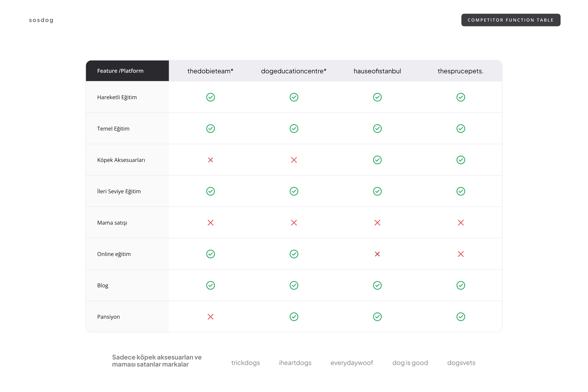The height and width of the screenshot is (392, 588).
Task: Click thedobieteam red cross for Pansiyon
Action: pyautogui.click(x=211, y=317)
